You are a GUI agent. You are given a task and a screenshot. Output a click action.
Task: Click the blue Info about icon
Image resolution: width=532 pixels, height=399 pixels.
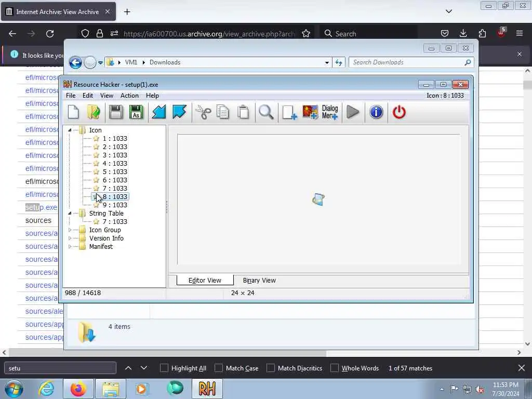click(x=376, y=112)
